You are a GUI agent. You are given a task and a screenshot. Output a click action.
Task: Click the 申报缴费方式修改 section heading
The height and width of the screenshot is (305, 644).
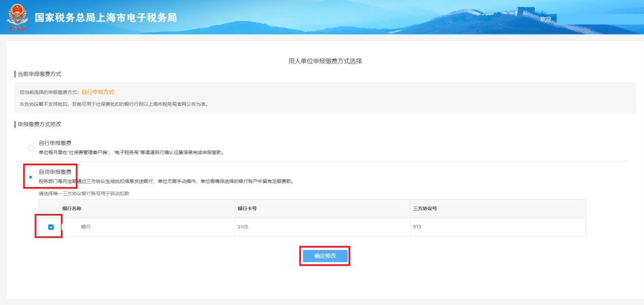[39, 124]
